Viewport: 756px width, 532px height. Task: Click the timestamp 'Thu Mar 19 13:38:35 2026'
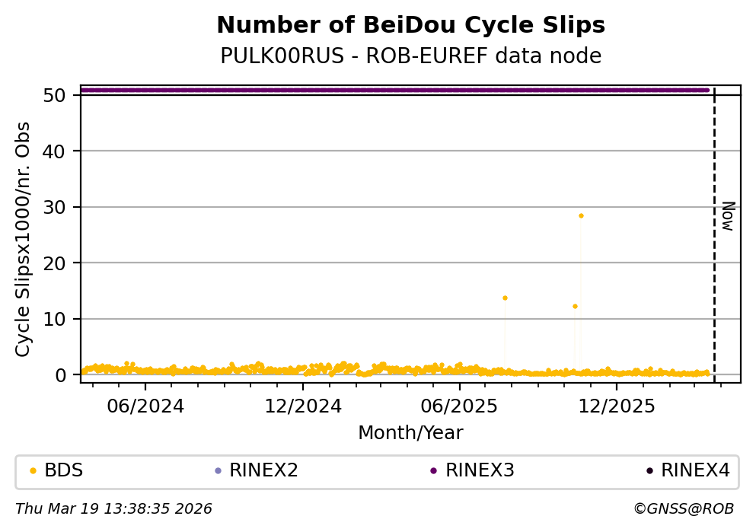click(113, 508)
